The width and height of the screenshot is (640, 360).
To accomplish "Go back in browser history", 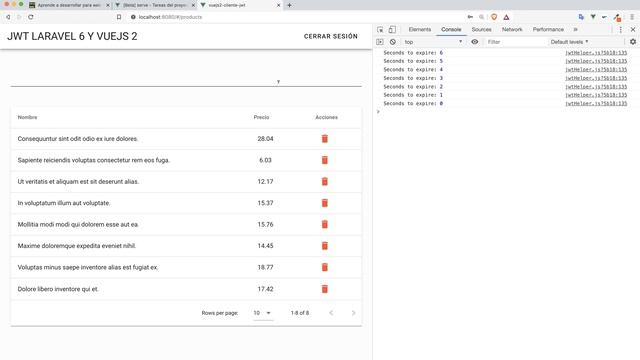I will pos(8,17).
